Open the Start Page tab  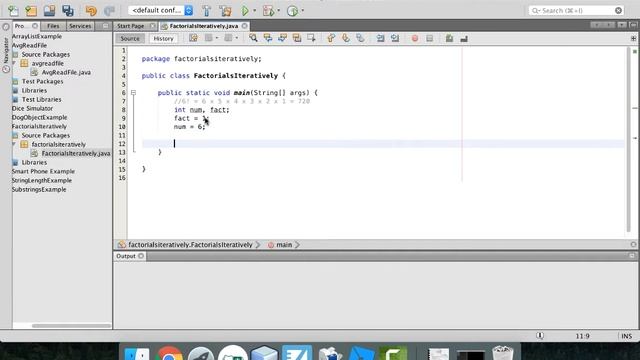(x=131, y=26)
